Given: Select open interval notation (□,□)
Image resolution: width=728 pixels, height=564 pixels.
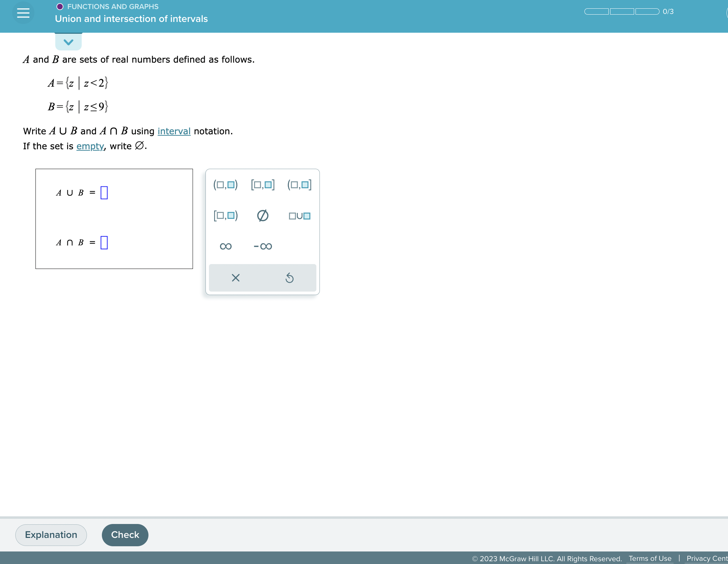Looking at the screenshot, I should tap(225, 184).
